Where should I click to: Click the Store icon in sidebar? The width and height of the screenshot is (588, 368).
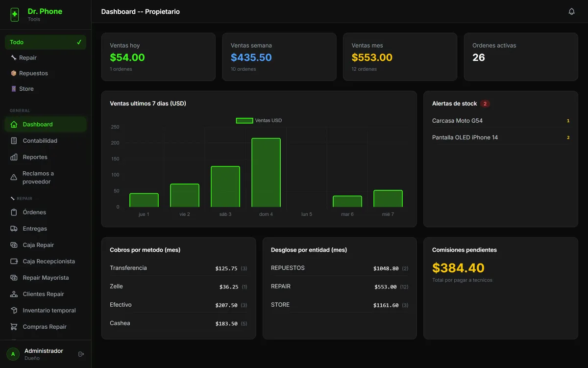[x=14, y=89]
